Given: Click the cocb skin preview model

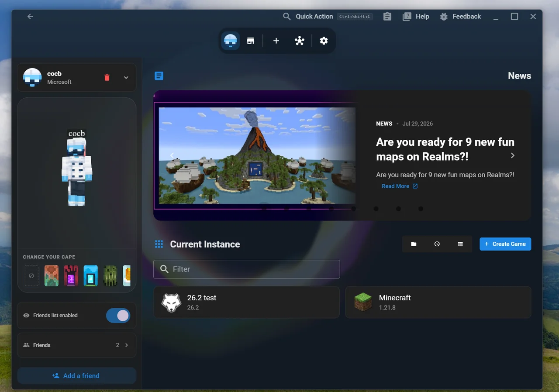Looking at the screenshot, I should 77,172.
